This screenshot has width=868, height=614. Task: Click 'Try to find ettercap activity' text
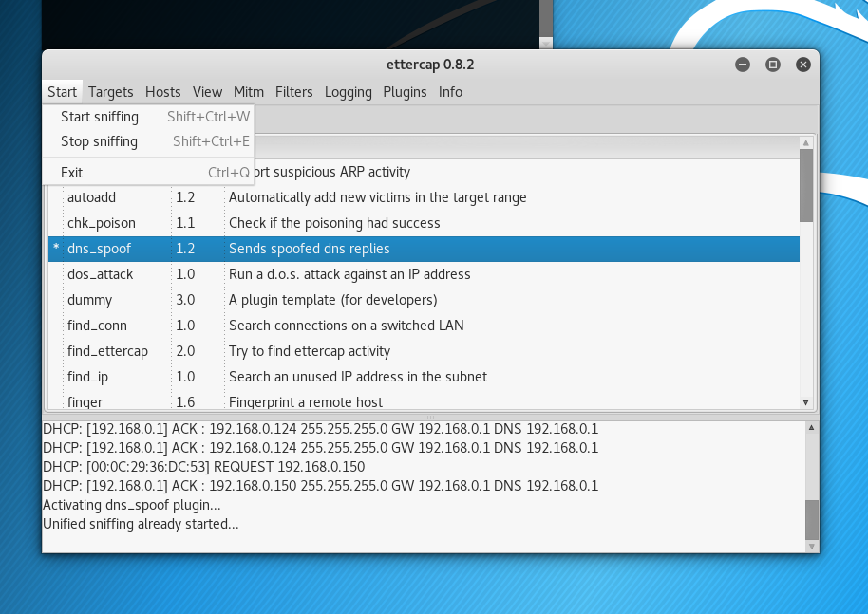click(x=310, y=351)
